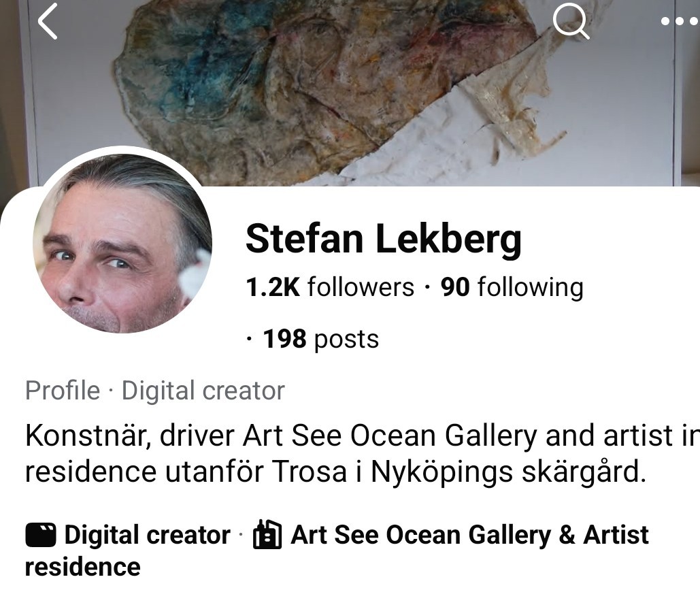The width and height of the screenshot is (700, 607).
Task: Tap the bold 90 following number
Action: click(455, 286)
